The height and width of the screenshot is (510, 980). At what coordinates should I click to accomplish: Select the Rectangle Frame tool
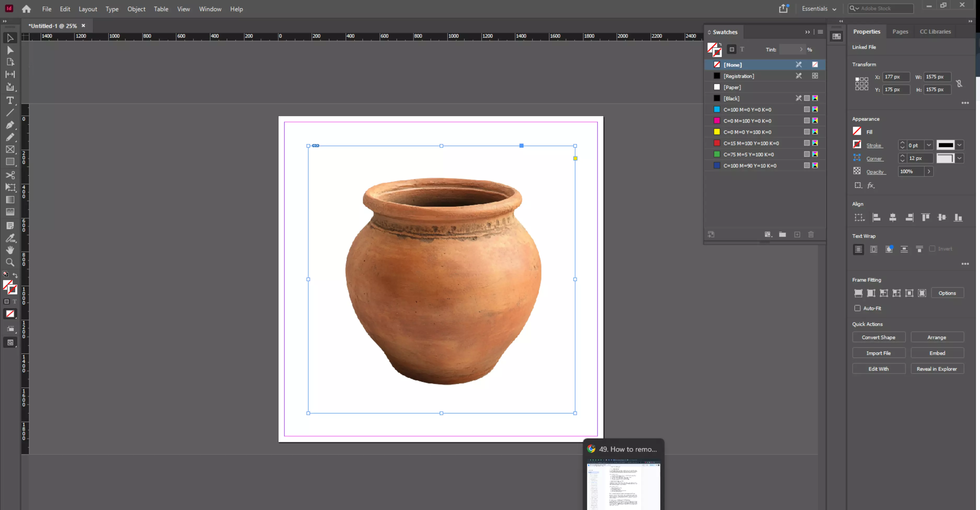point(10,150)
